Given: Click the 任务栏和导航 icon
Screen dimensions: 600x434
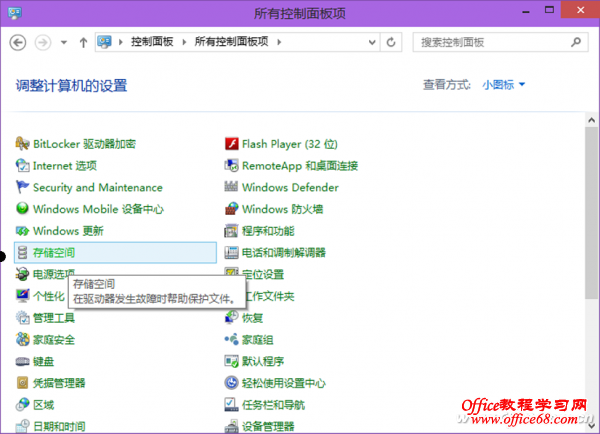Looking at the screenshot, I should pos(232,405).
